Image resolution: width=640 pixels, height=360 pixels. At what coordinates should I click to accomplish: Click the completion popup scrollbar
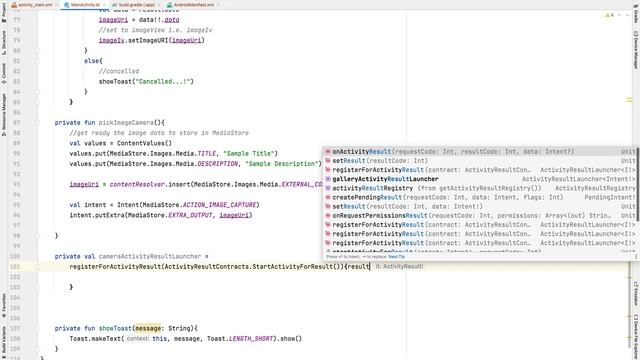(637, 184)
